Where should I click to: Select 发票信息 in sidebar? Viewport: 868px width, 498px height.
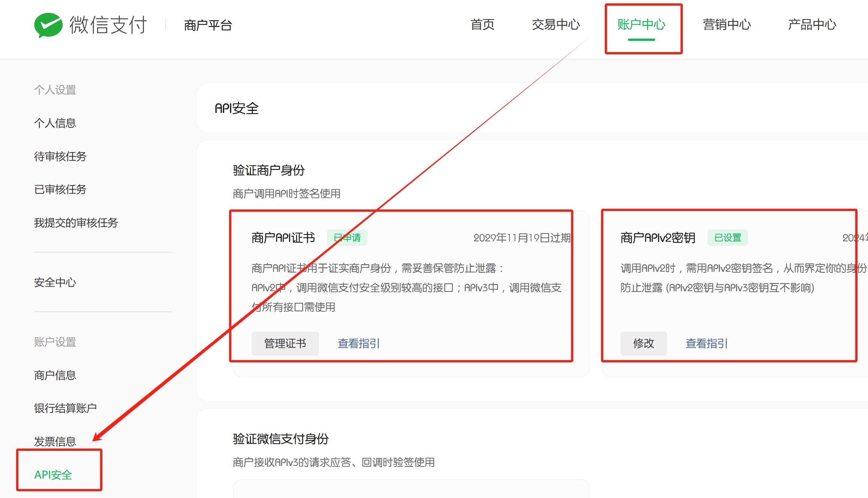click(55, 441)
